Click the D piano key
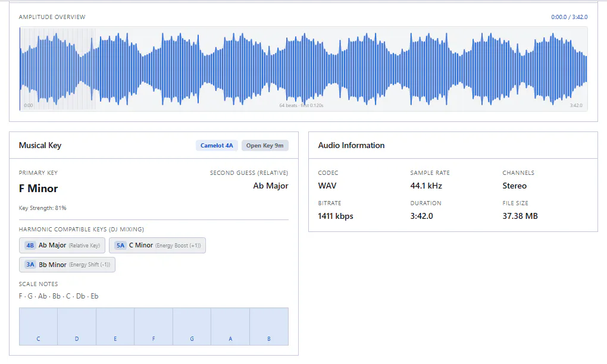Viewport: 607px width, 364px height. click(x=77, y=327)
